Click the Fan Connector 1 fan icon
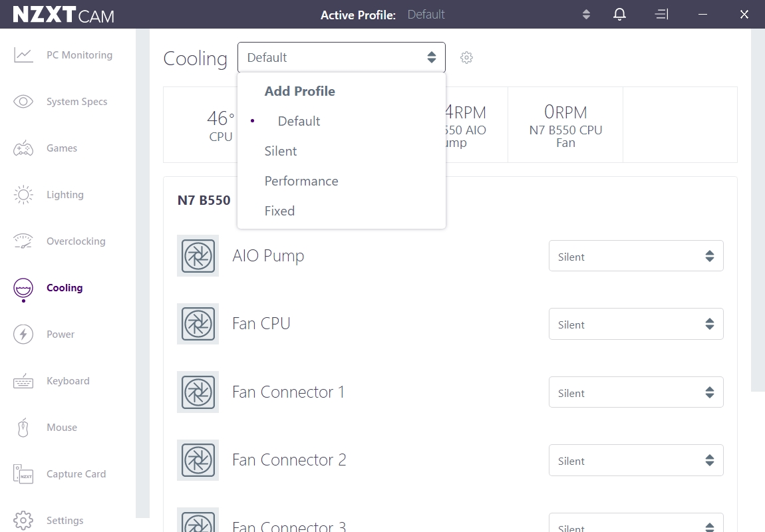 point(198,392)
